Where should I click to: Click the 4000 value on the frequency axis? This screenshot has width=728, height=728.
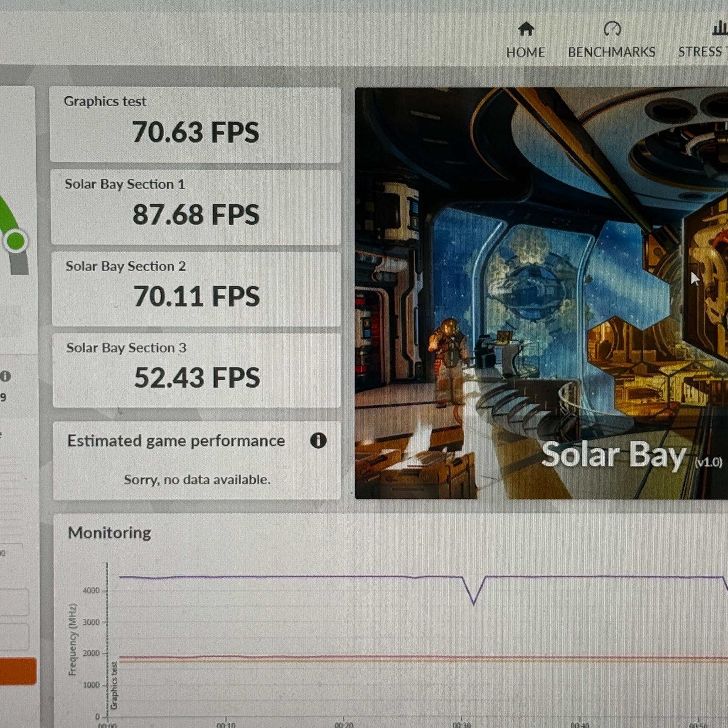[91, 590]
